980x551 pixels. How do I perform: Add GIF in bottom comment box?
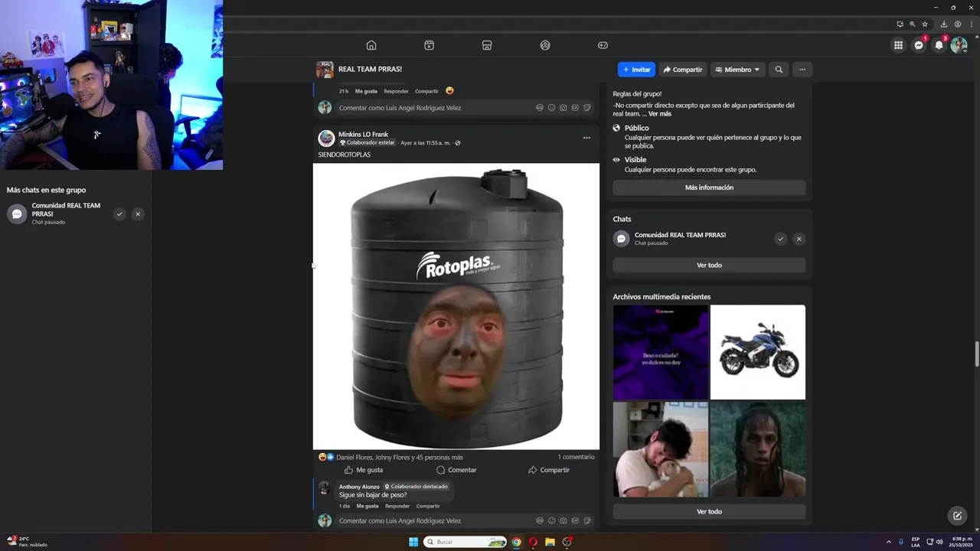tap(575, 520)
